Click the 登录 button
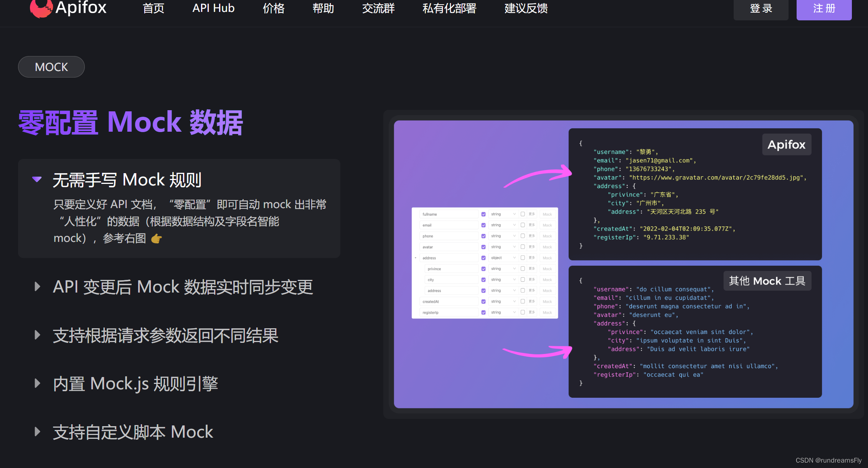 761,9
